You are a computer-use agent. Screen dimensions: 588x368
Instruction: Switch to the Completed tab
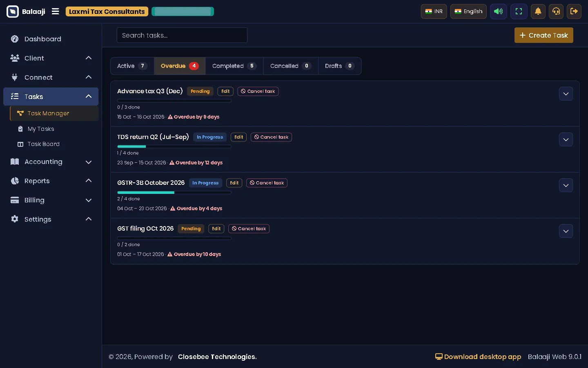234,66
